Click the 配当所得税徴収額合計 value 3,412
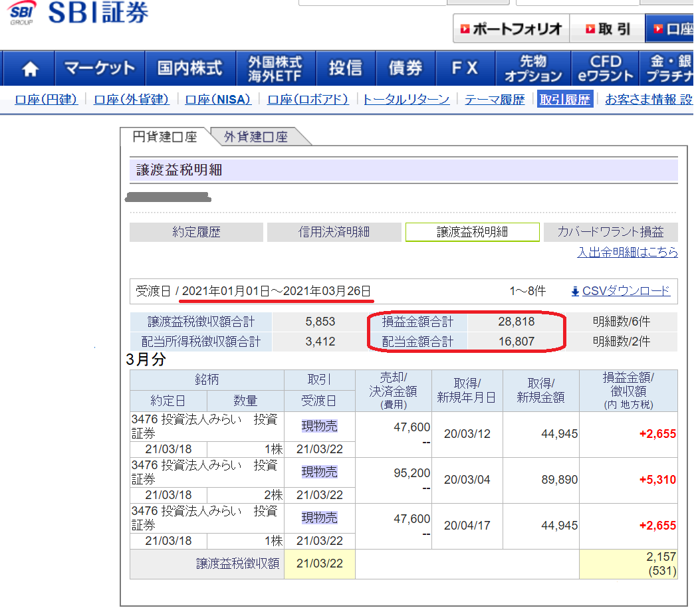Screen dimensions: 696x616 [320, 342]
